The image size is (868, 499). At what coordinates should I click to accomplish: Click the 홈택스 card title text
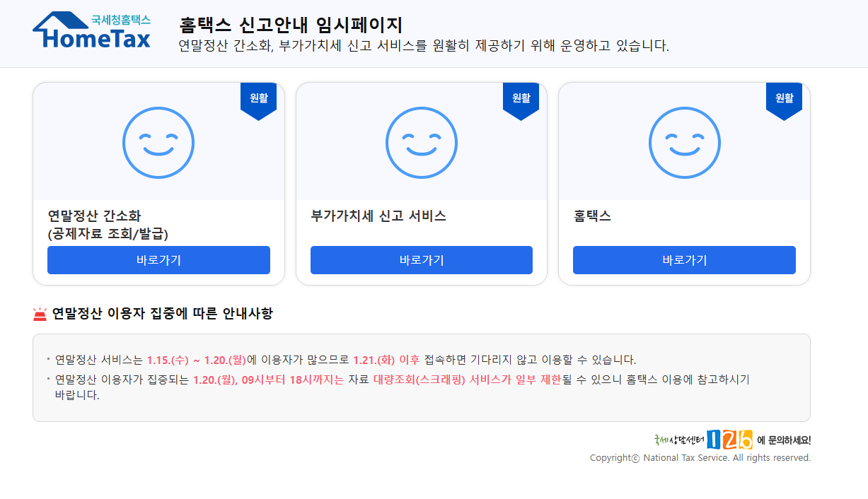pyautogui.click(x=592, y=216)
